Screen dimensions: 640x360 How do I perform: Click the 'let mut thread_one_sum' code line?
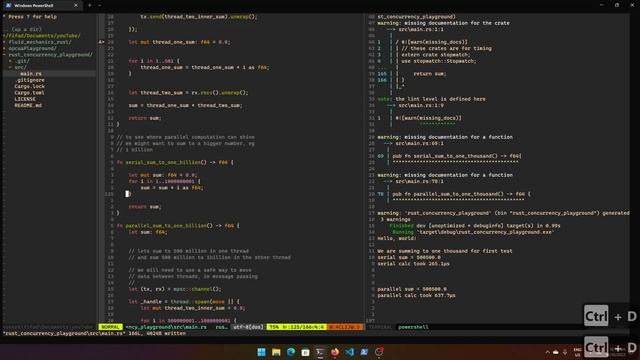[179, 42]
